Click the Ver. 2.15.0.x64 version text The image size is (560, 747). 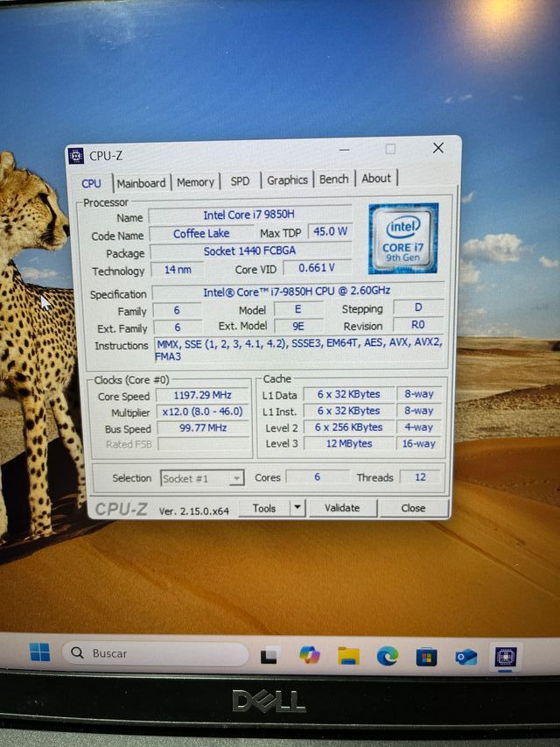193,511
